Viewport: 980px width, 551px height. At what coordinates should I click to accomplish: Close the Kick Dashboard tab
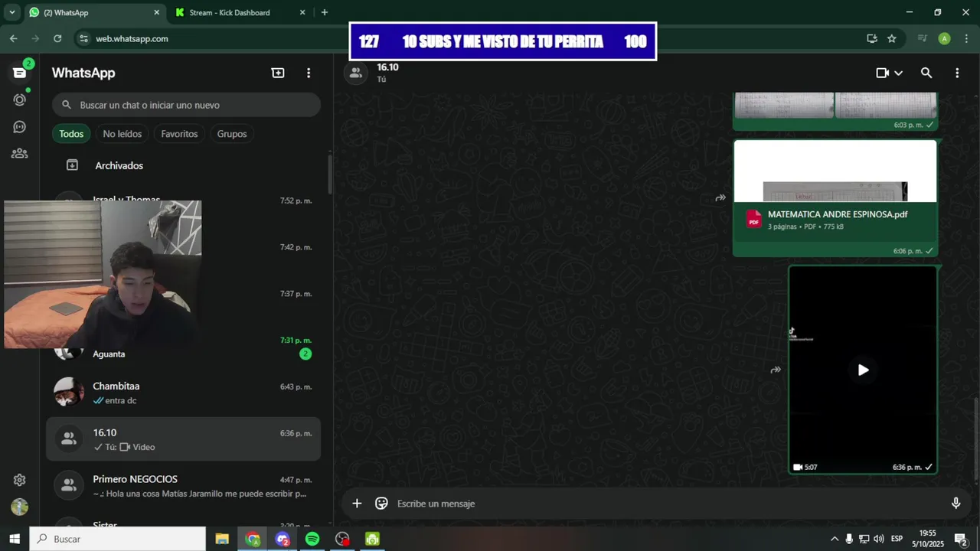(302, 12)
